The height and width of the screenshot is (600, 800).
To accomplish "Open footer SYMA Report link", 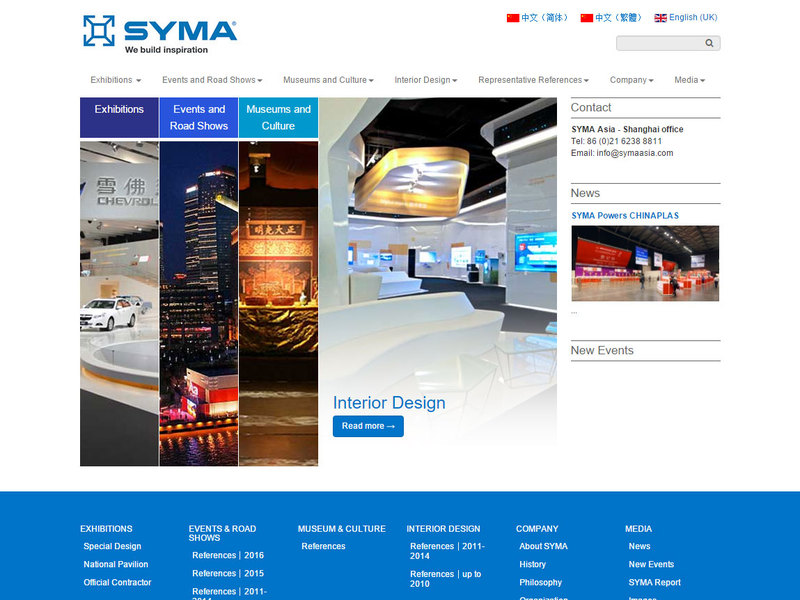I will click(655, 583).
